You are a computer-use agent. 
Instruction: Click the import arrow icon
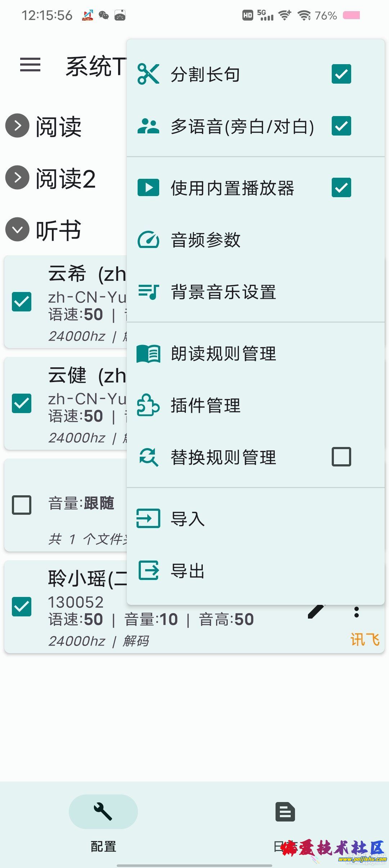(x=148, y=519)
